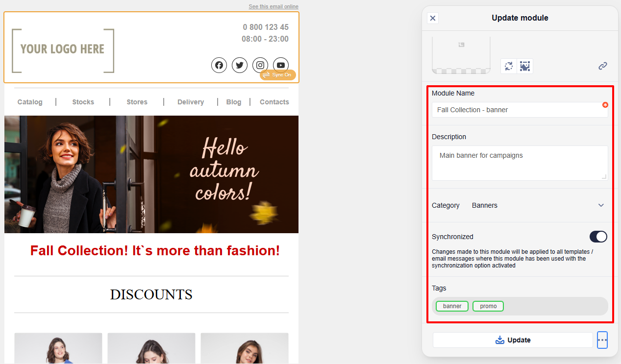Click the chain link icon in panel
The height and width of the screenshot is (364, 621).
(x=603, y=66)
